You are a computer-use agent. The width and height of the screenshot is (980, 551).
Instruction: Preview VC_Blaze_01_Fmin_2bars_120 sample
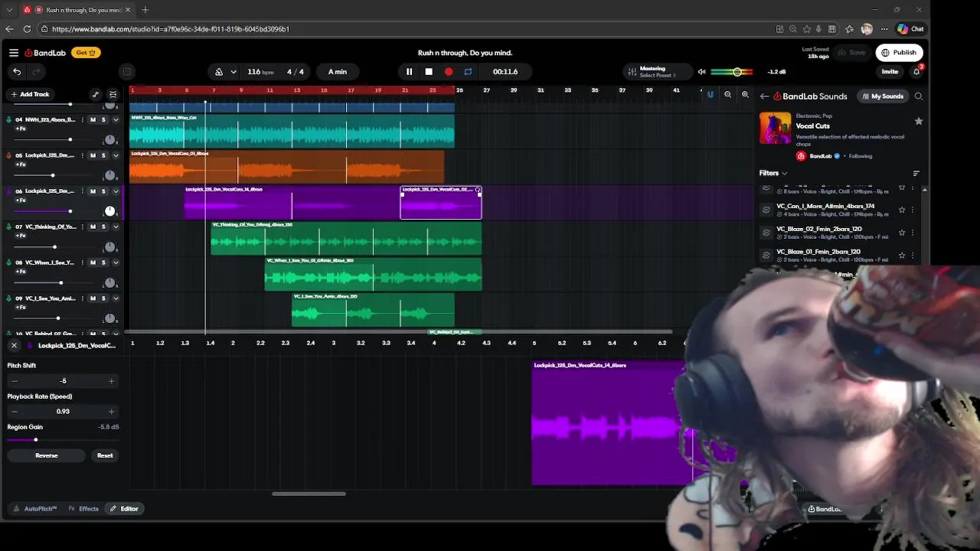tap(766, 255)
